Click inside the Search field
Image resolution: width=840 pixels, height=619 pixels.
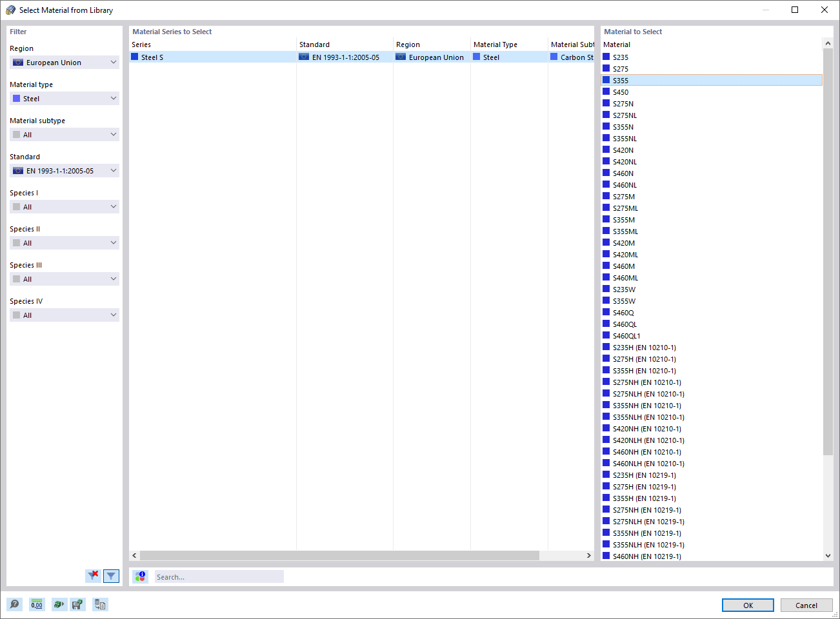pyautogui.click(x=219, y=576)
